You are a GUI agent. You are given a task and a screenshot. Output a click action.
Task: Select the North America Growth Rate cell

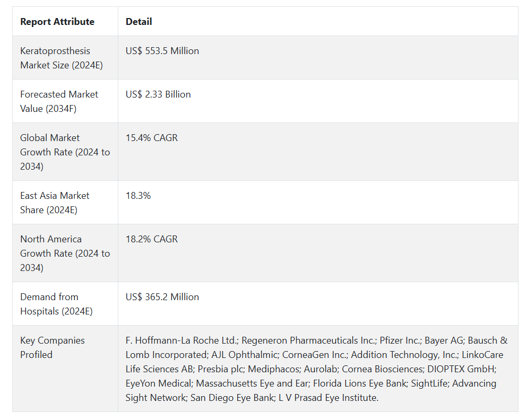[65, 253]
